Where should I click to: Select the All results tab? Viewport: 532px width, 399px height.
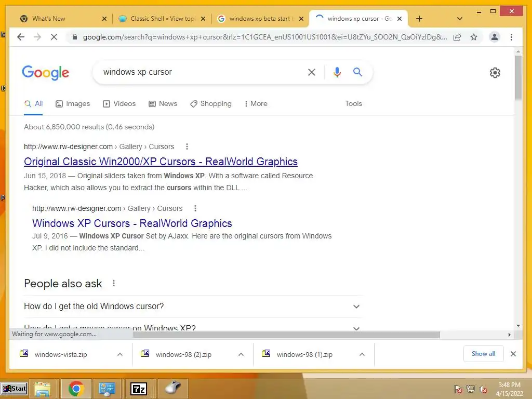34,103
